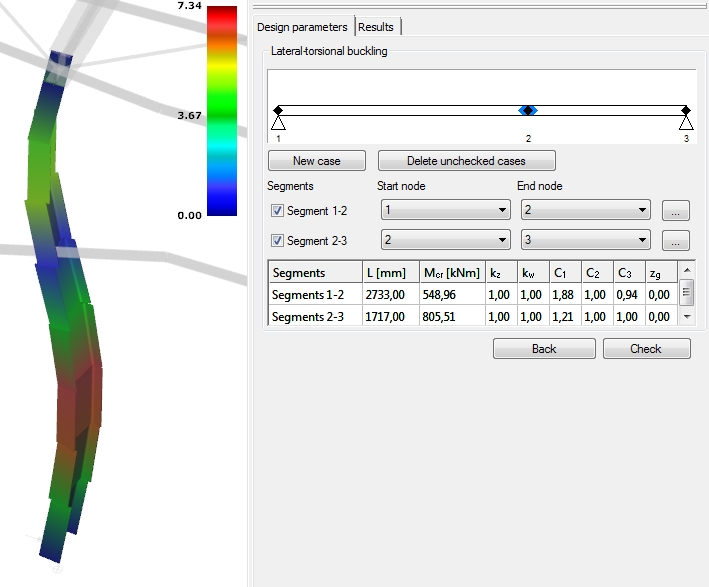Click the red zone of the deformed beam
Viewport: 709px width, 587px height.
pos(79,407)
